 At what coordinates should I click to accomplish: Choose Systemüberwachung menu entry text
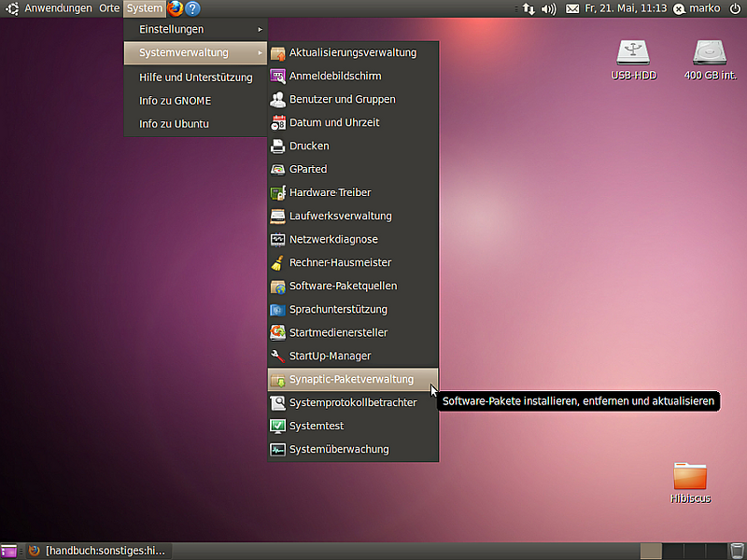point(339,450)
